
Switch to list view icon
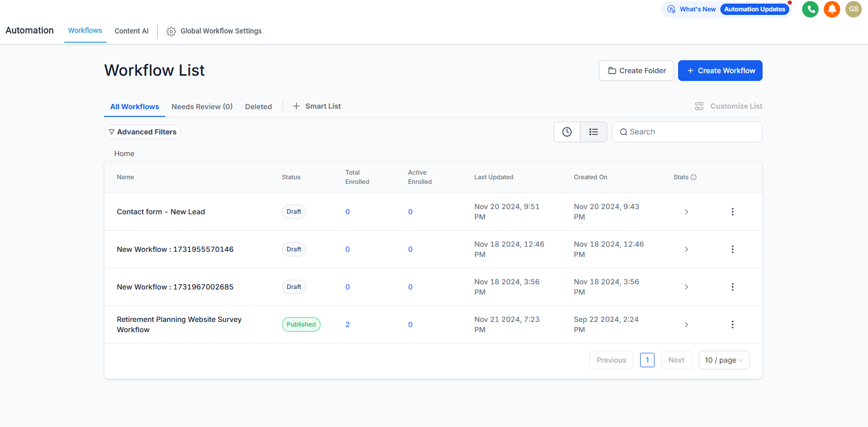click(x=594, y=132)
